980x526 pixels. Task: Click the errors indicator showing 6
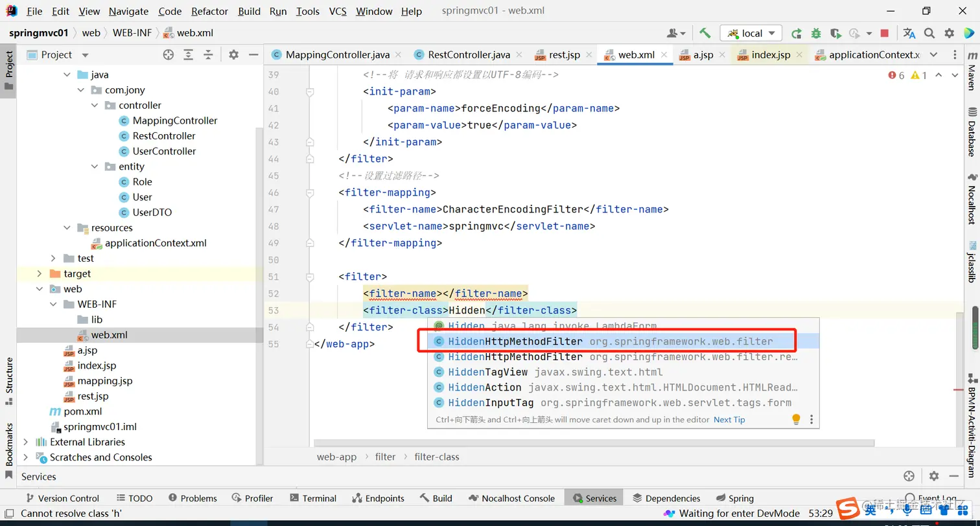point(896,76)
